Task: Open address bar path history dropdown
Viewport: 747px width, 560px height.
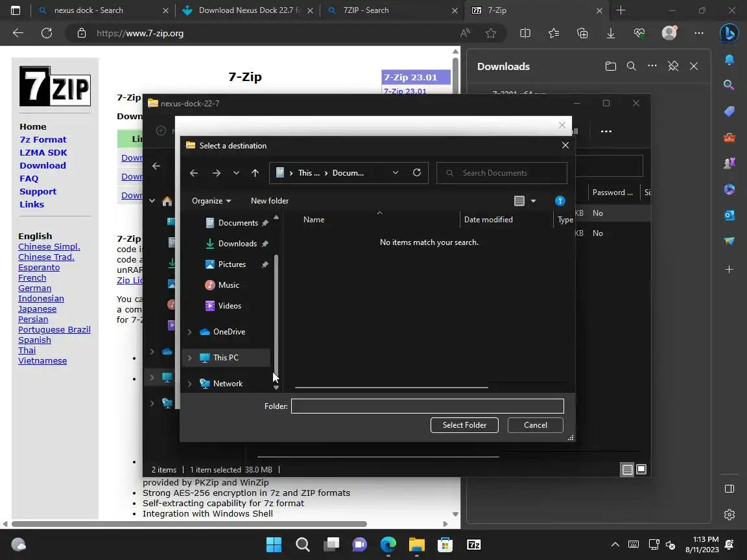Action: click(396, 172)
